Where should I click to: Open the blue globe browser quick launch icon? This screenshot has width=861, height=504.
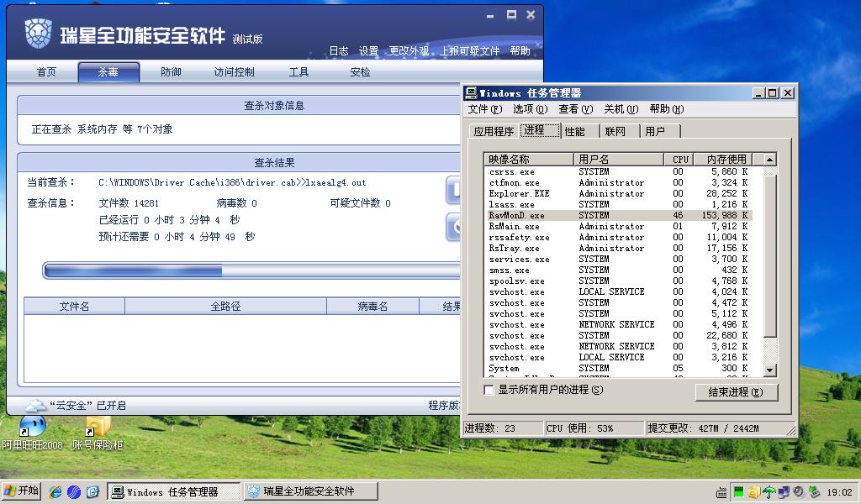[x=74, y=491]
